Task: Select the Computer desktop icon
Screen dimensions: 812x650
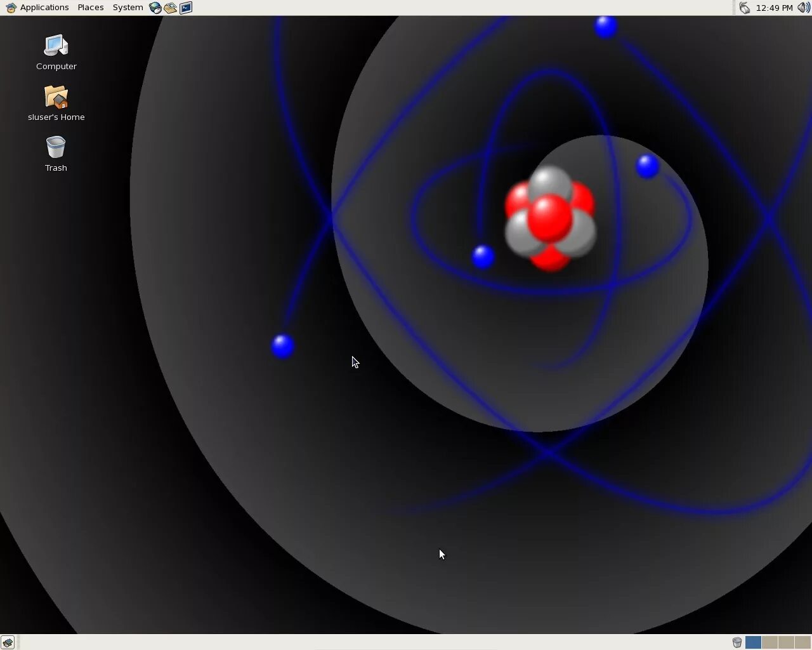Action: tap(56, 46)
